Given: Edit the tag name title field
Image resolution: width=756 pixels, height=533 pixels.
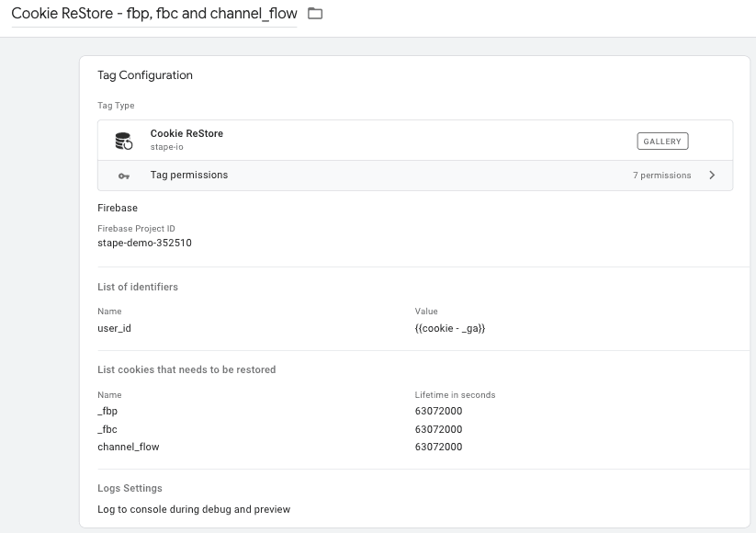Looking at the screenshot, I should (x=154, y=14).
